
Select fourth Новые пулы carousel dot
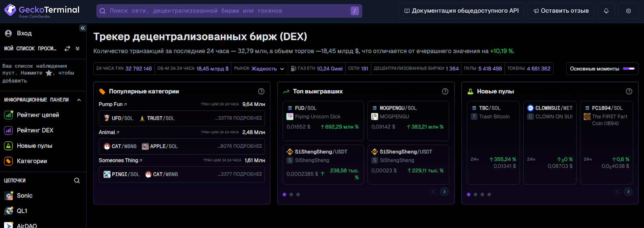click(489, 195)
